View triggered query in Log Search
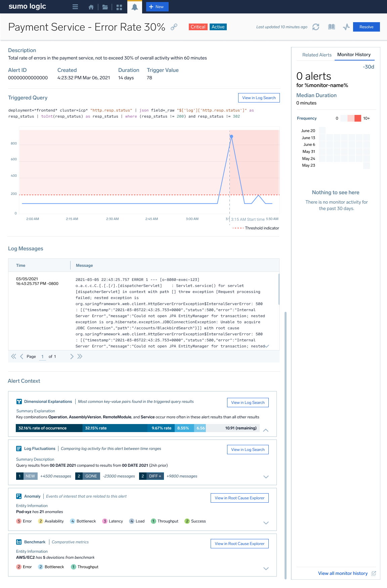 [x=259, y=98]
